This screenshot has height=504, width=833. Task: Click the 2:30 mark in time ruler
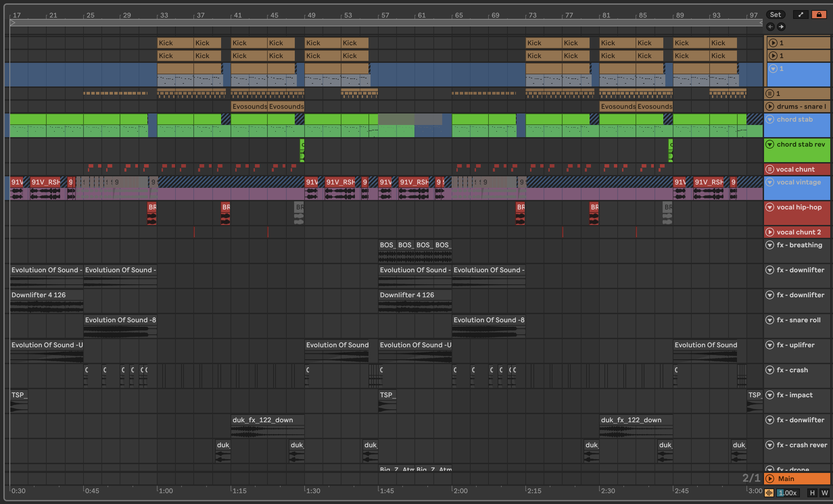point(608,491)
